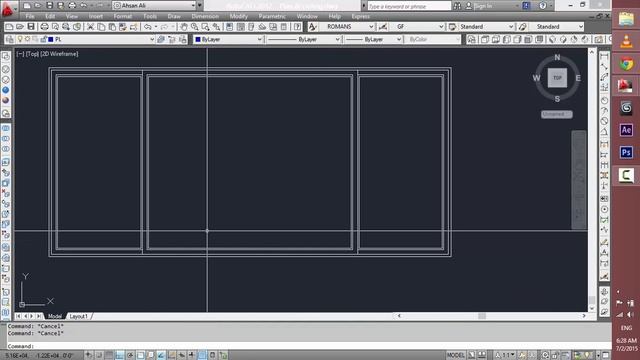Click the keyword search input field

coord(409,6)
